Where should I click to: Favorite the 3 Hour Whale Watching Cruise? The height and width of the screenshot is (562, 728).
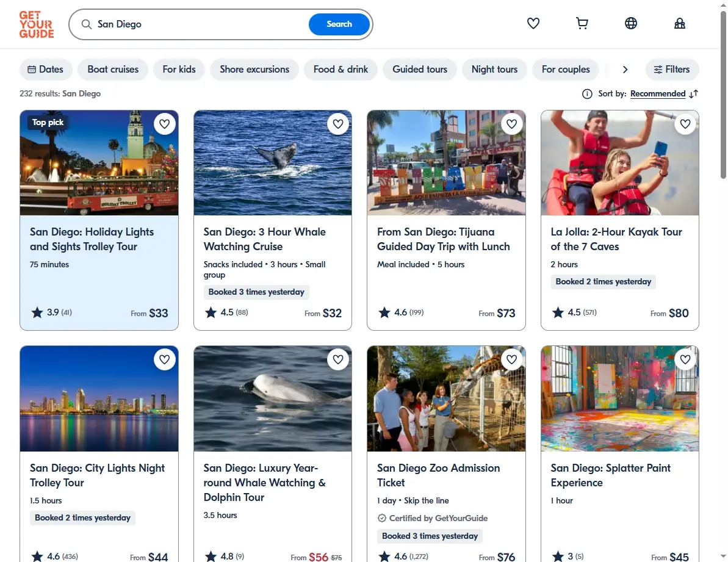click(x=338, y=124)
